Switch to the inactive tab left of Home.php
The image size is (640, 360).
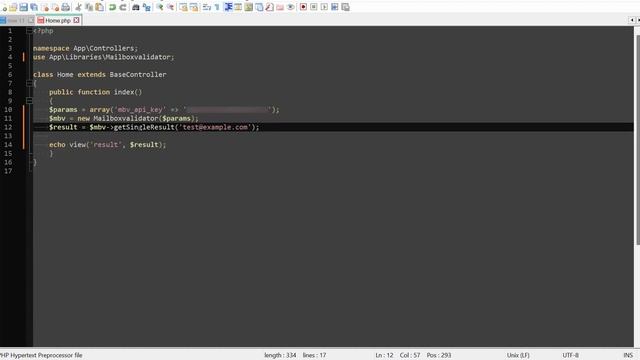16,20
